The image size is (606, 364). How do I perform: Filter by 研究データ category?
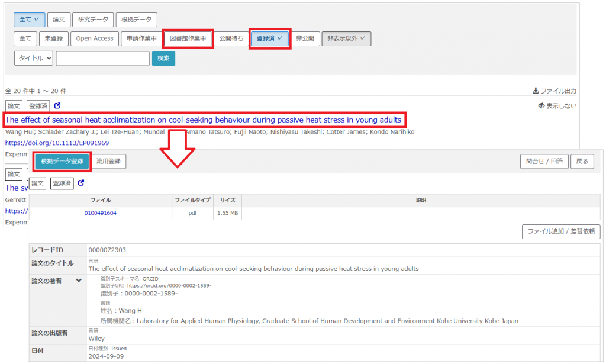[93, 20]
